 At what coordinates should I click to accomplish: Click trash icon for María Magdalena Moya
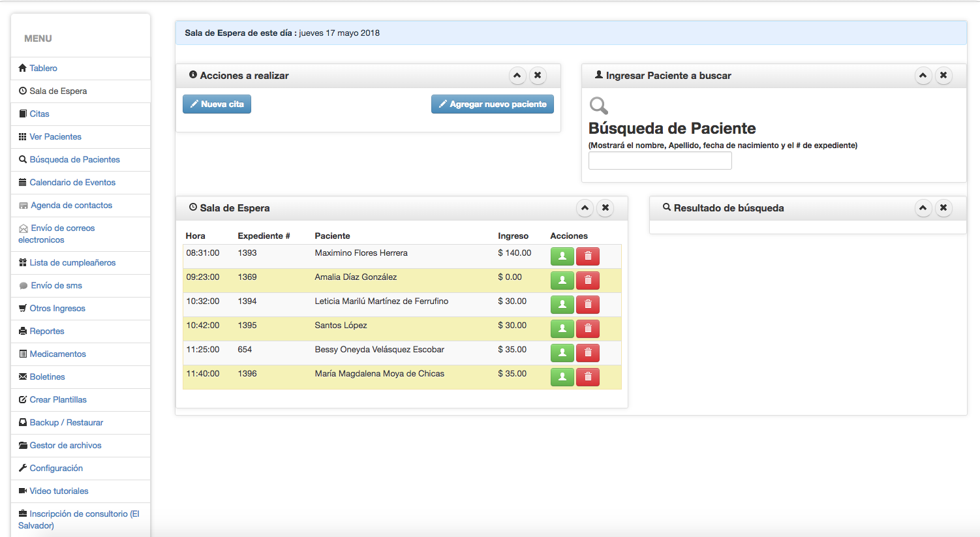[587, 377]
